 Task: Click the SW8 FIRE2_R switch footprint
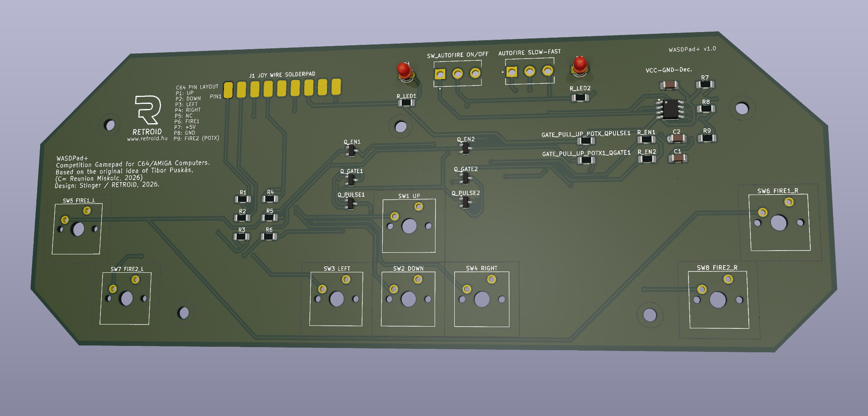tap(718, 300)
